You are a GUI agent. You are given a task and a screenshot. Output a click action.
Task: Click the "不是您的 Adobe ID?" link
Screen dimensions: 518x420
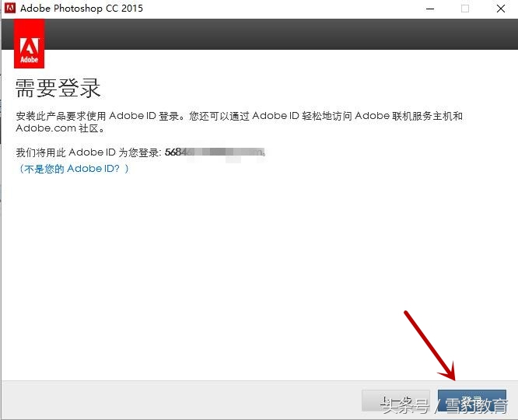coord(73,169)
